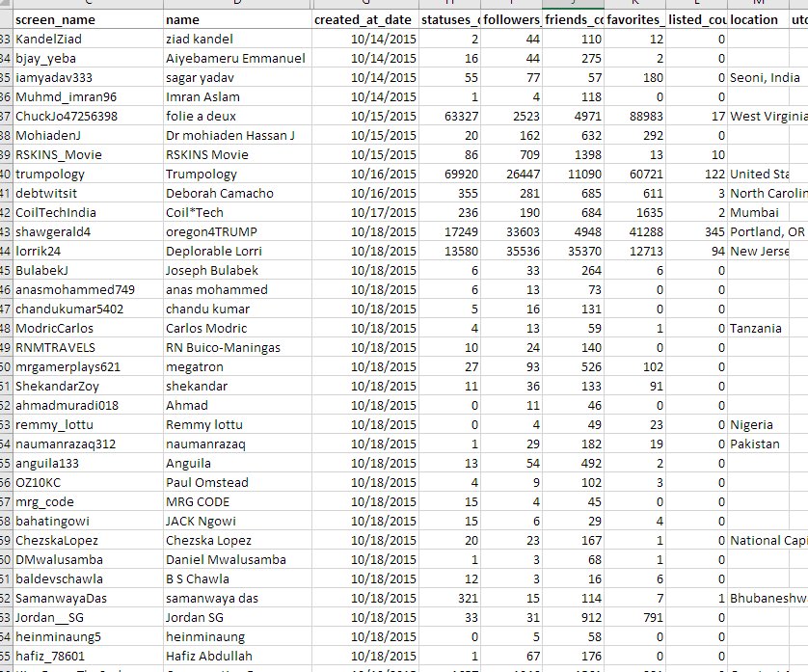Select the ModricCarlos cell
Viewport: 808px width, 672px height.
click(x=88, y=328)
